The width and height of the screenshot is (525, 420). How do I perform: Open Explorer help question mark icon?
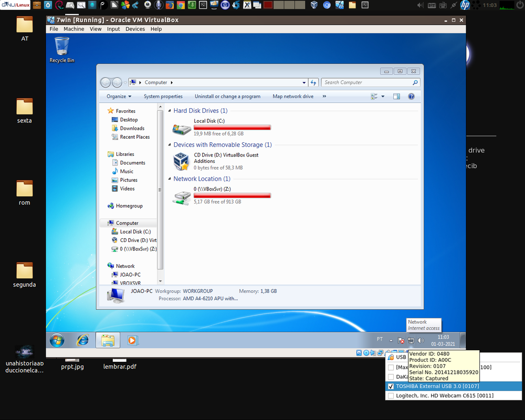click(411, 97)
